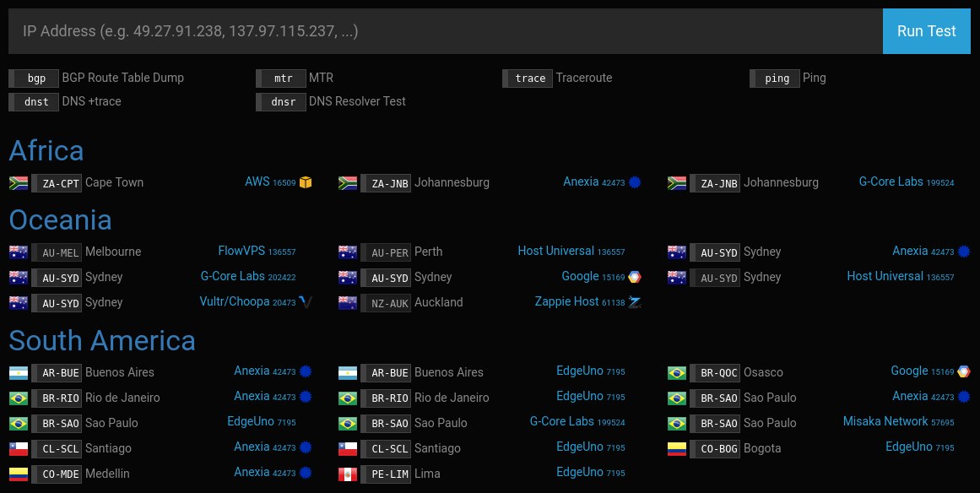Select AU-SYD location with Vultr/Choopa
Image resolution: width=980 pixels, height=493 pixels.
click(57, 303)
